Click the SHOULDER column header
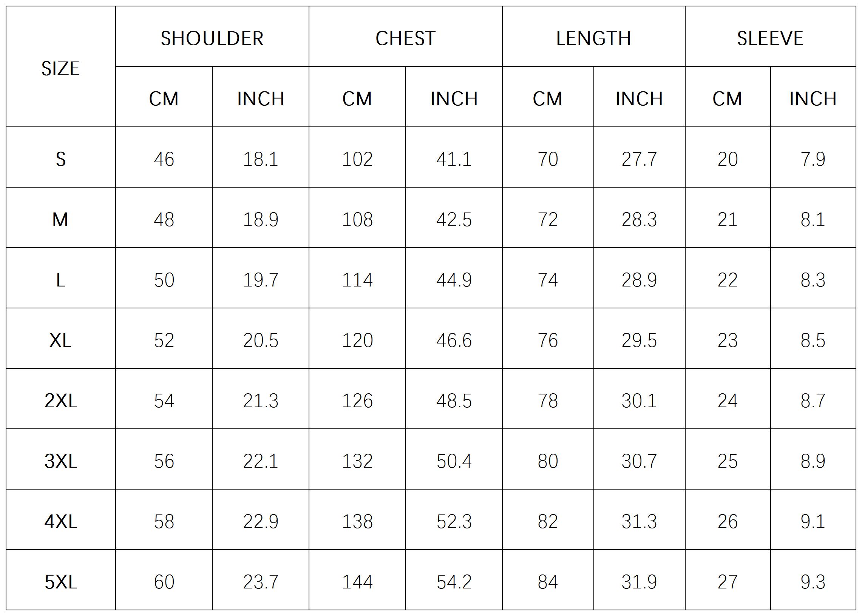The height and width of the screenshot is (616, 862). tap(212, 38)
